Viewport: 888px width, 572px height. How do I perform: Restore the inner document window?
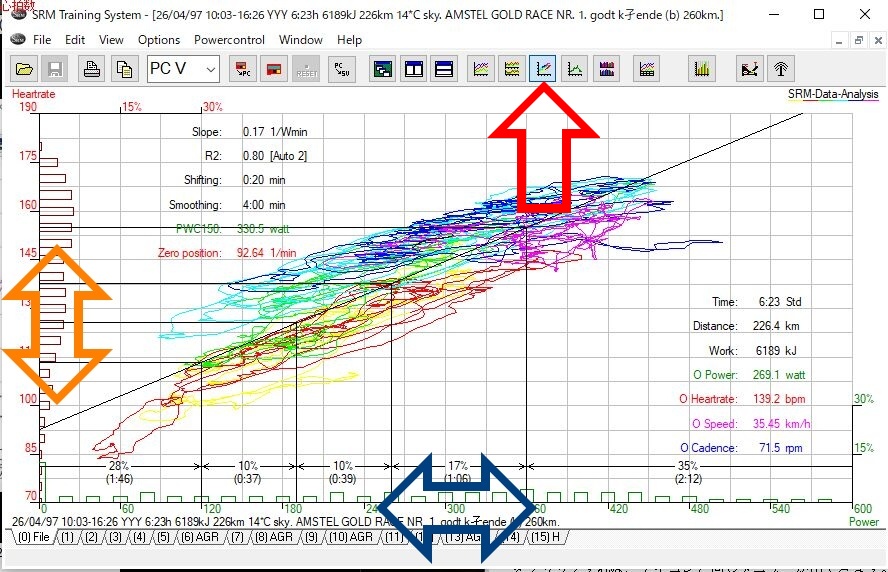point(859,40)
